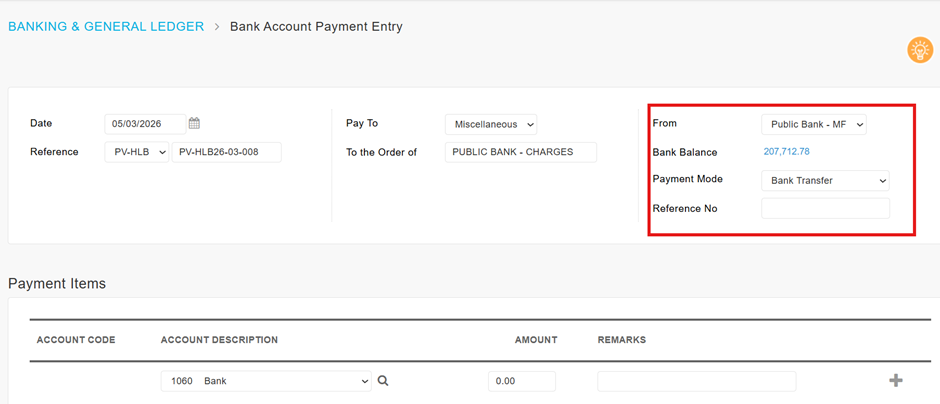Open the From bank account dropdown

813,125
